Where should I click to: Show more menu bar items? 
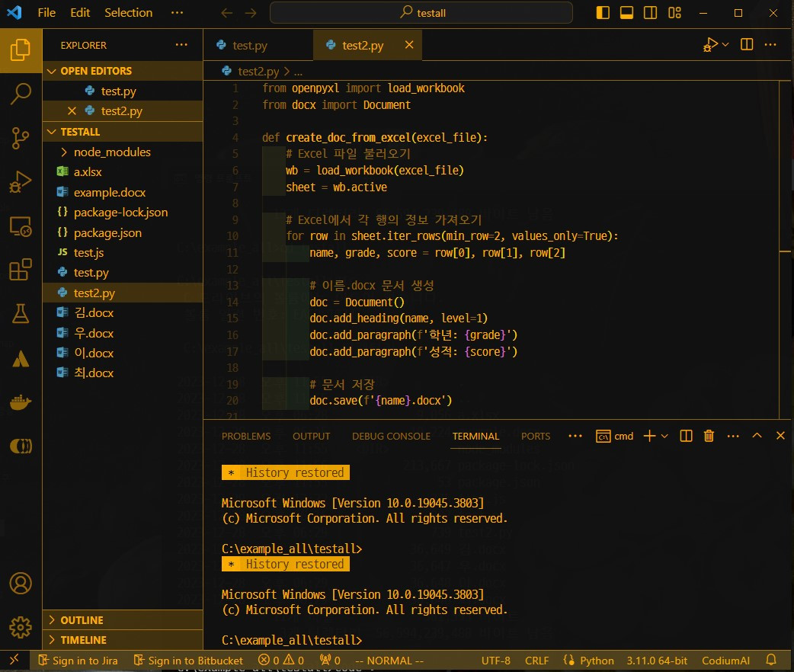click(177, 13)
